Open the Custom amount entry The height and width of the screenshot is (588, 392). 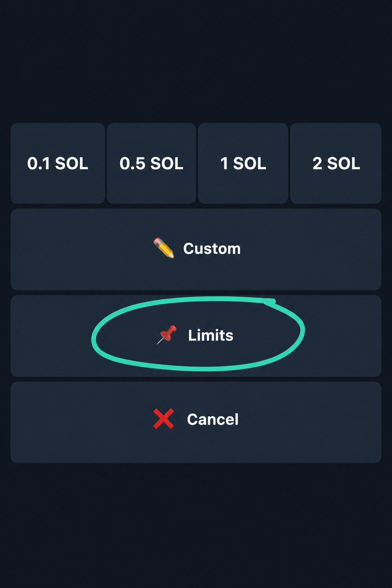196,249
